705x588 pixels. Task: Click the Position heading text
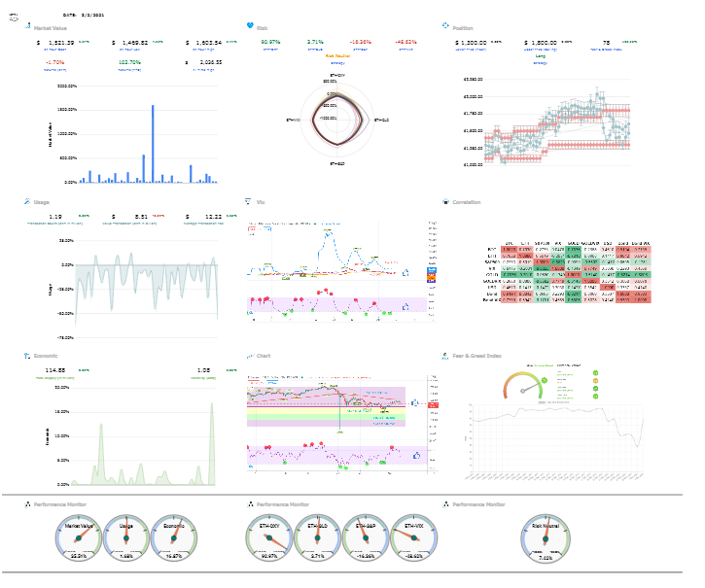[463, 28]
